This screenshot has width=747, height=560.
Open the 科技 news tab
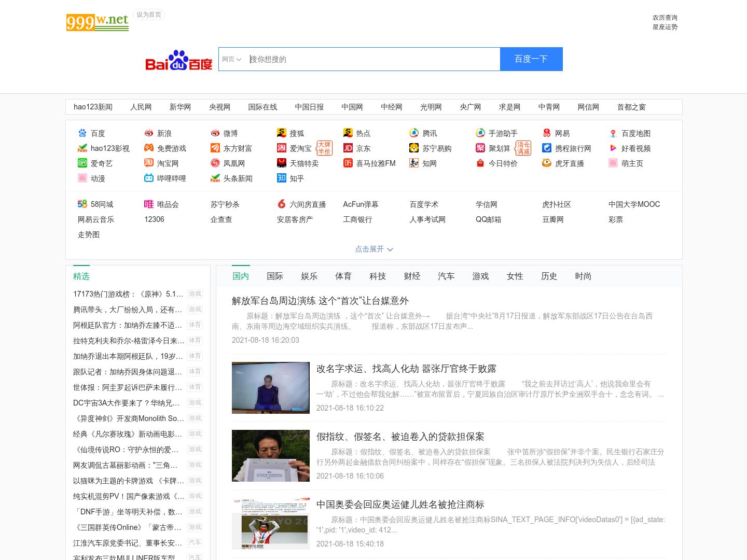(x=378, y=276)
